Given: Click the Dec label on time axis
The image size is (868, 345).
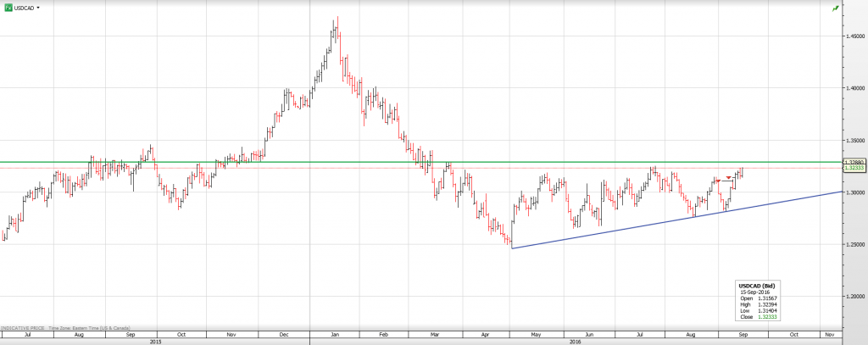Looking at the screenshot, I should click(x=284, y=335).
